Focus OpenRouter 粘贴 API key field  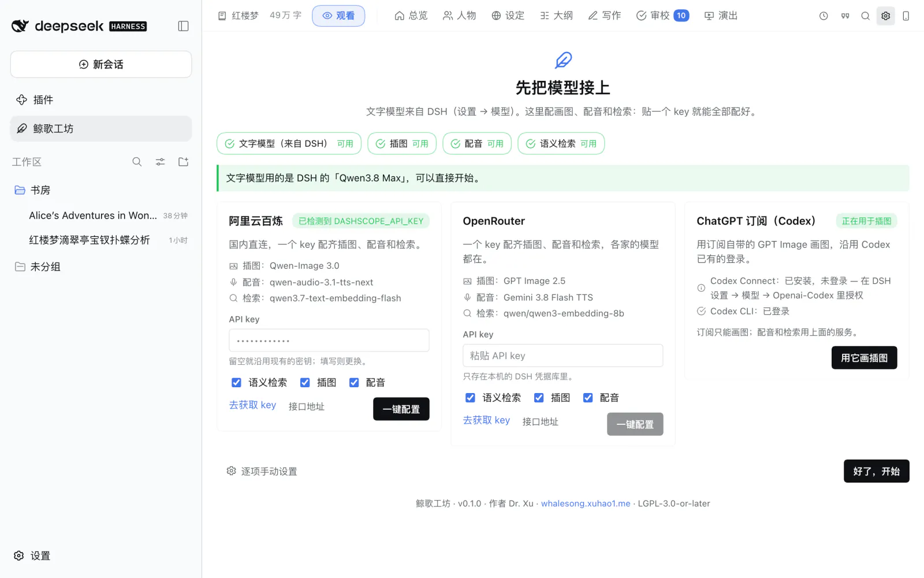(562, 355)
